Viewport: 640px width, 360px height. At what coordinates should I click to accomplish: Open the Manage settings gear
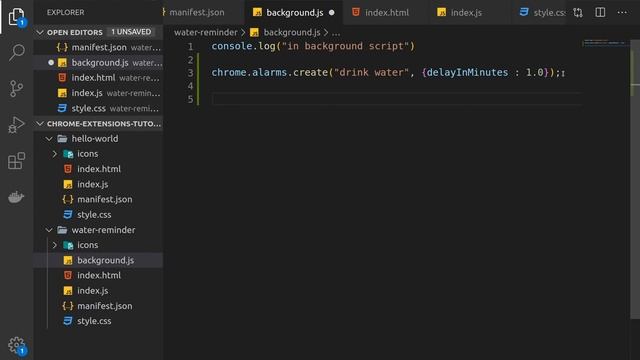(16, 345)
